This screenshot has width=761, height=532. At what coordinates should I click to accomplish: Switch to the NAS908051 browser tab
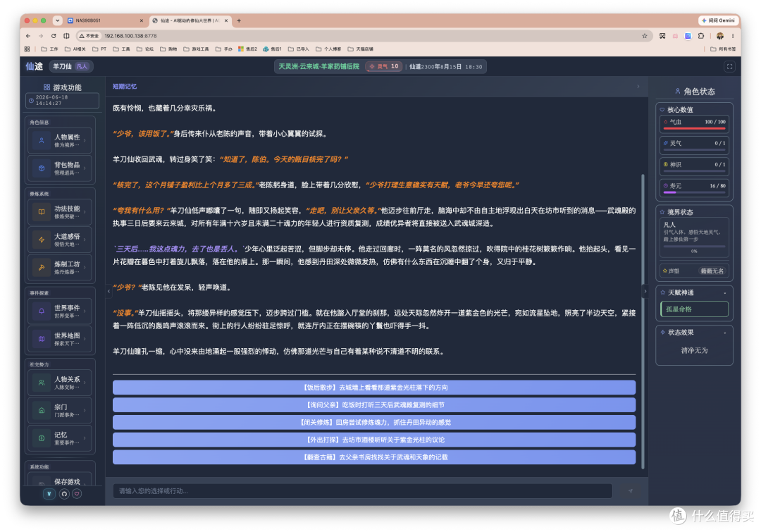tap(106, 20)
